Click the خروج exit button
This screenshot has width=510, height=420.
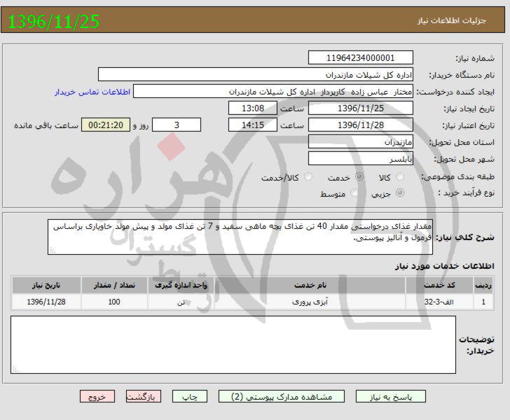(97, 397)
